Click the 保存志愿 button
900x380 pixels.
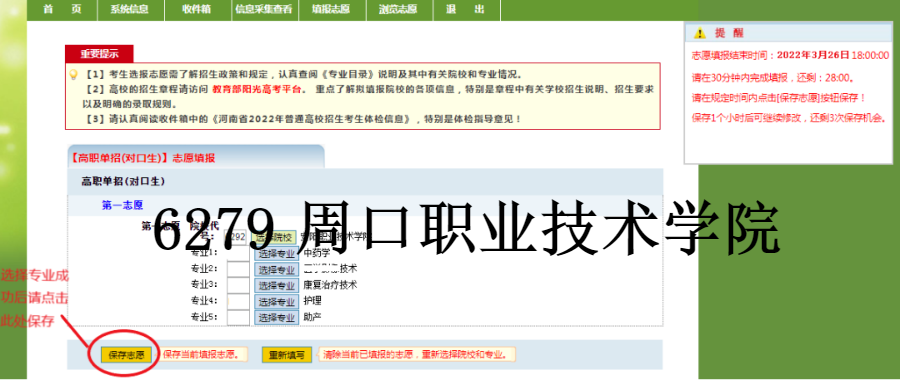pos(126,355)
